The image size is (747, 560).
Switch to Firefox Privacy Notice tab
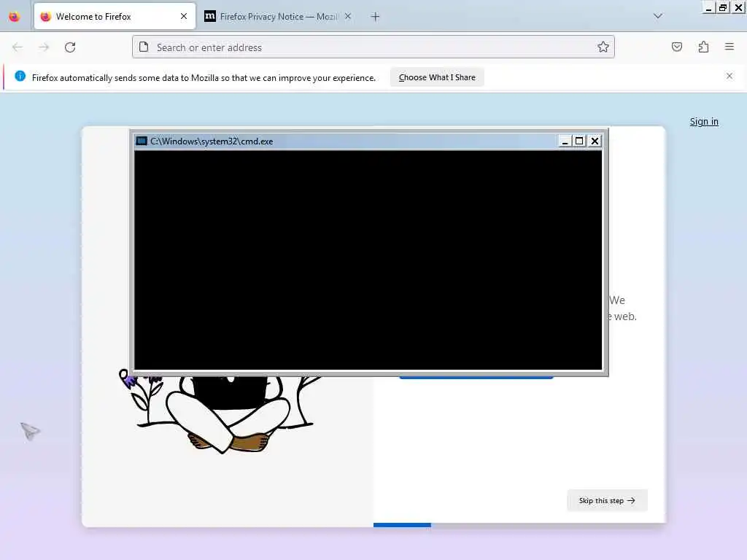[279, 17]
